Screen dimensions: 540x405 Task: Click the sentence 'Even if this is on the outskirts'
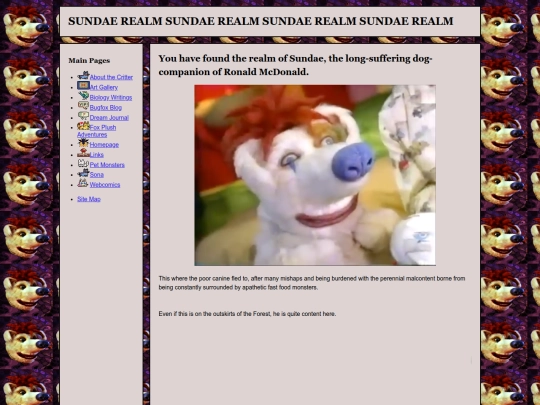click(x=247, y=314)
